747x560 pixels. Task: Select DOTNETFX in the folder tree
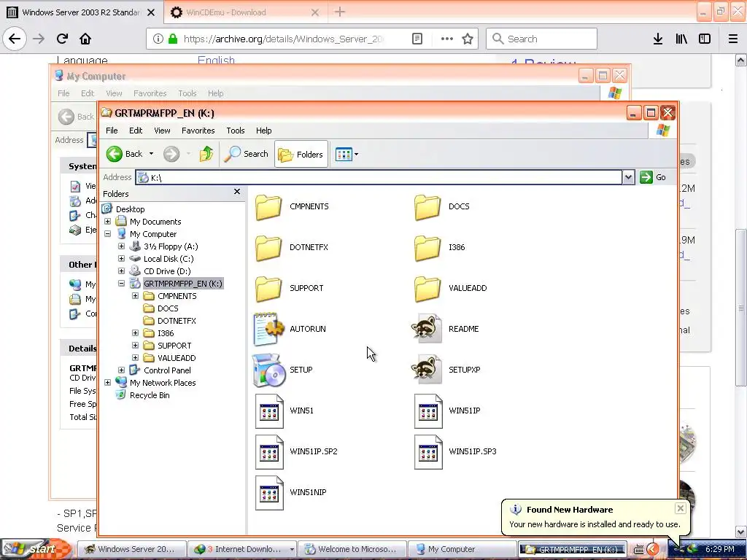pyautogui.click(x=177, y=321)
